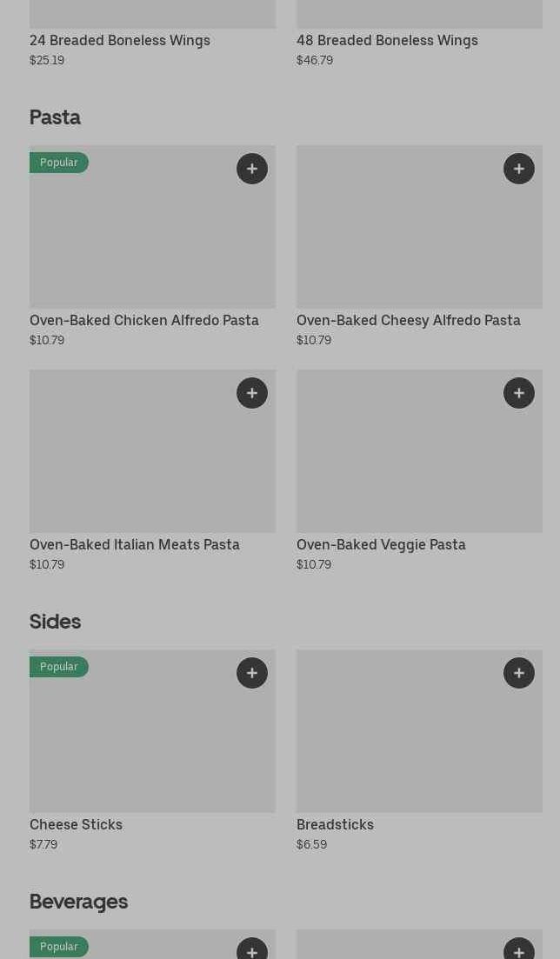560x959 pixels.
Task: Add Oven-Baked Italian Meats Pasta to cart
Action: (x=252, y=393)
